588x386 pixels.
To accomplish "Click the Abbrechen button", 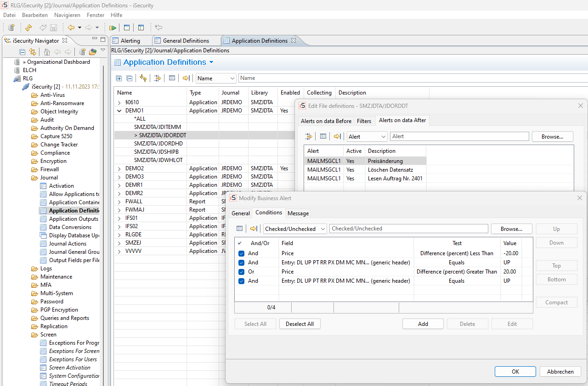I will pyautogui.click(x=560, y=372).
